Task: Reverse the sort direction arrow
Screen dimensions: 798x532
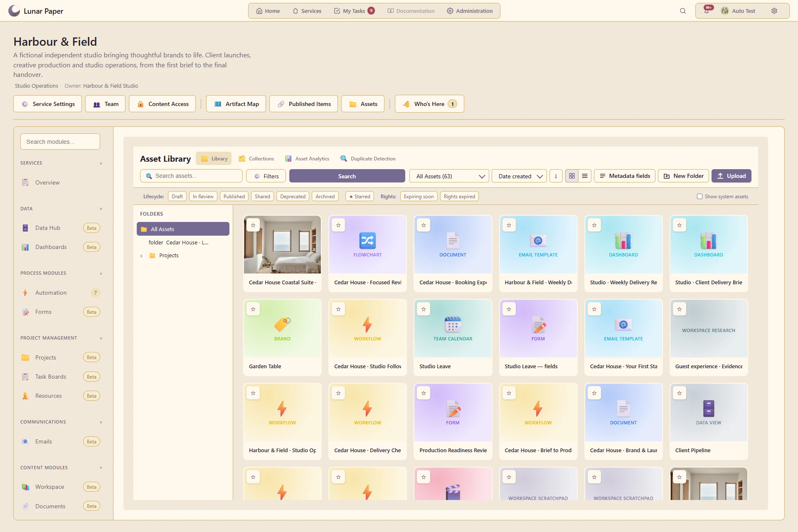Action: (x=556, y=176)
